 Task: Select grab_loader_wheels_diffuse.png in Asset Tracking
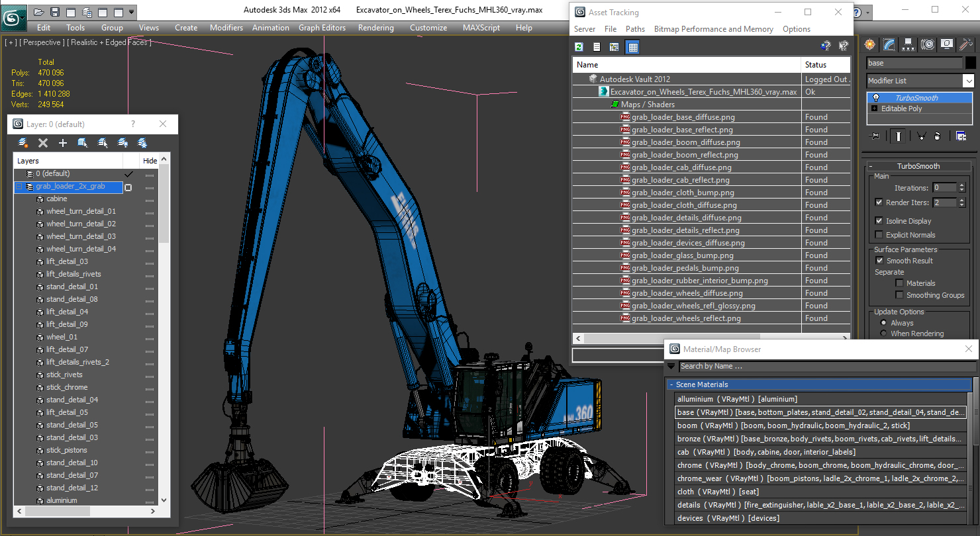687,293
